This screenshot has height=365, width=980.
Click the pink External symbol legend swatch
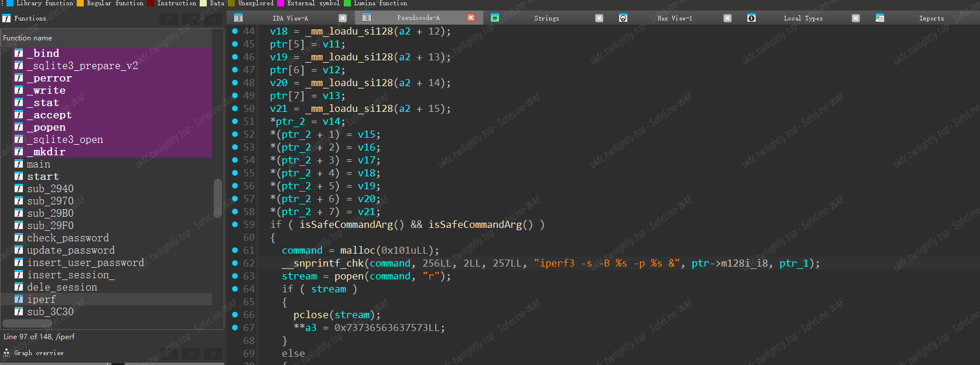(281, 4)
